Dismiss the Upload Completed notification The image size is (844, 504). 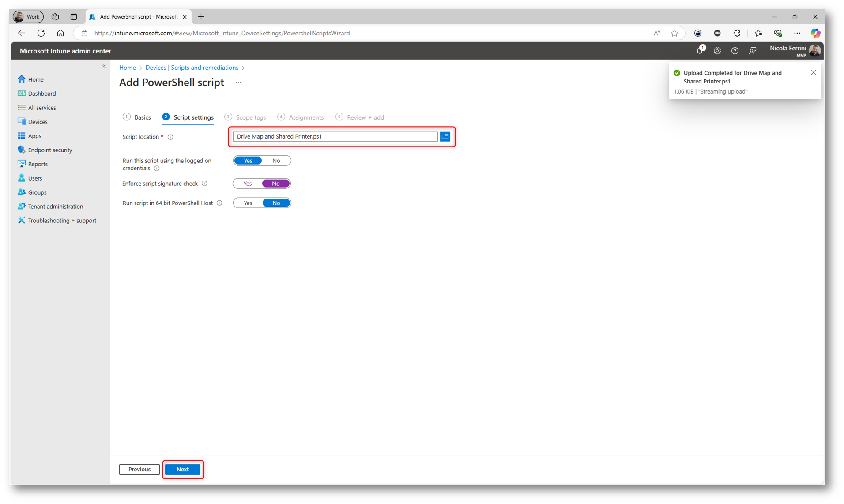814,72
